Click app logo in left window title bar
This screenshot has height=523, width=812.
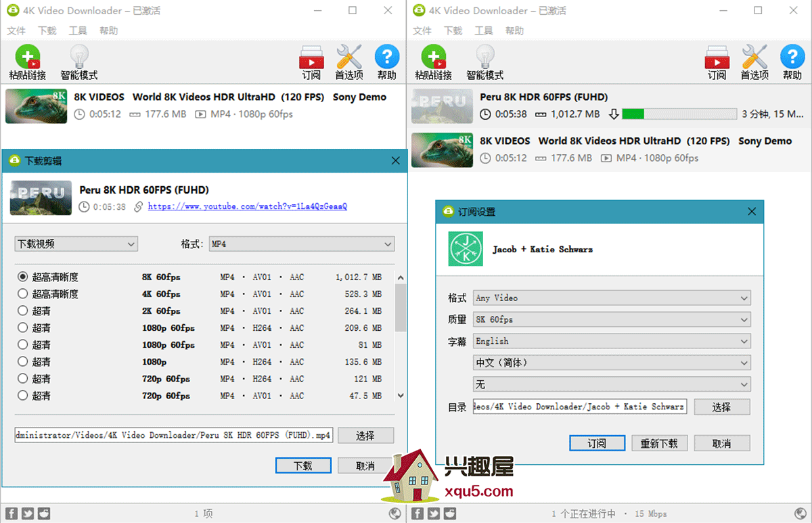pos(13,11)
